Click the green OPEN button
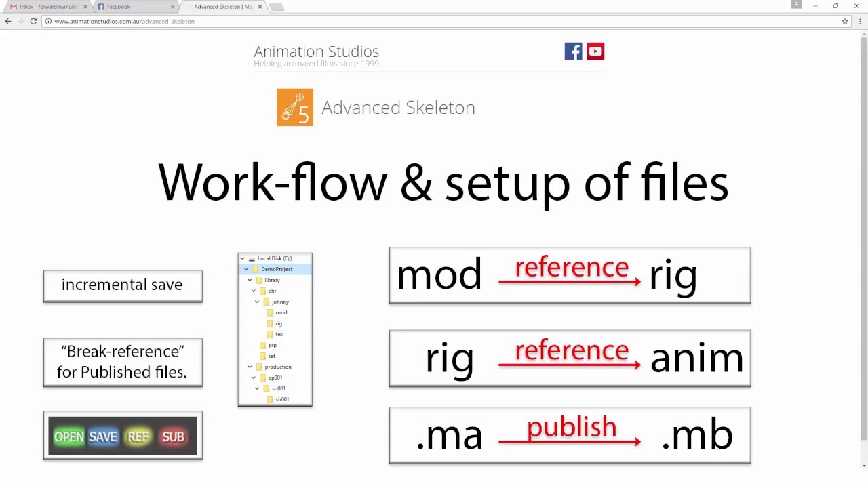 69,437
